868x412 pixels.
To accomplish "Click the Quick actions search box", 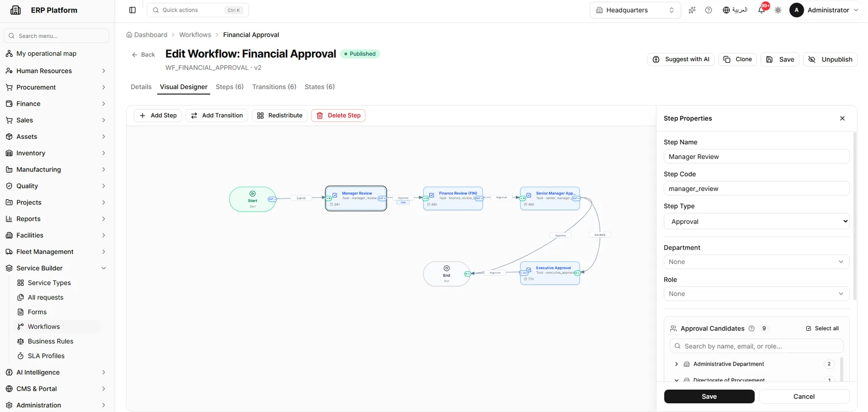I will [198, 10].
